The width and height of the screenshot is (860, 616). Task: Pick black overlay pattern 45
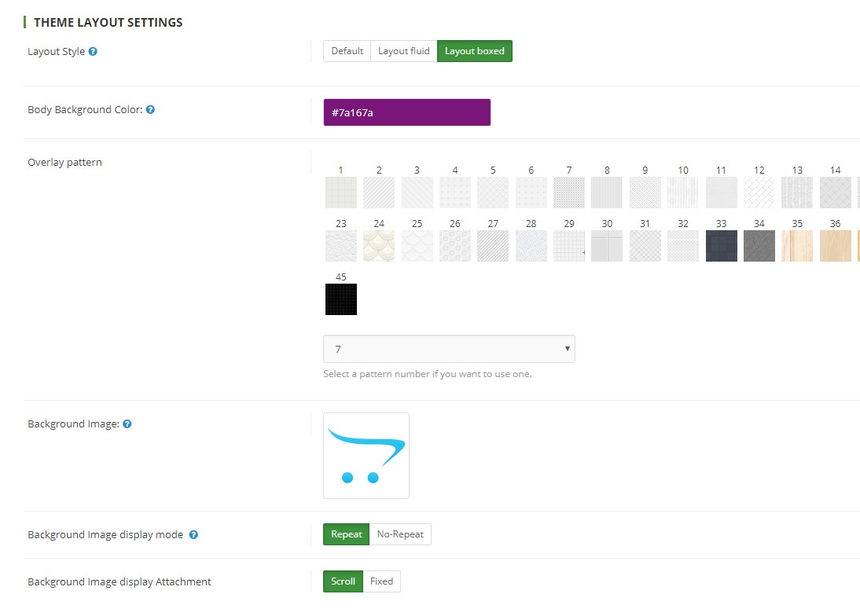(341, 299)
